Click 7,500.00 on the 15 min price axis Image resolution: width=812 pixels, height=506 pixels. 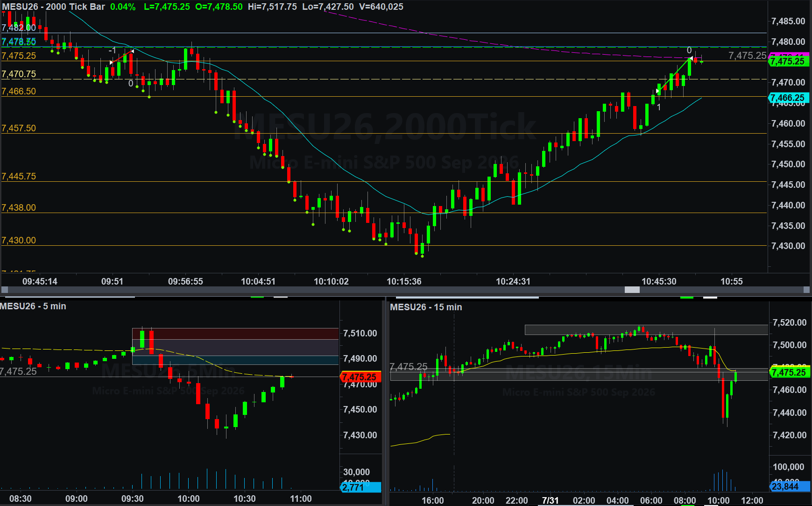click(x=790, y=345)
